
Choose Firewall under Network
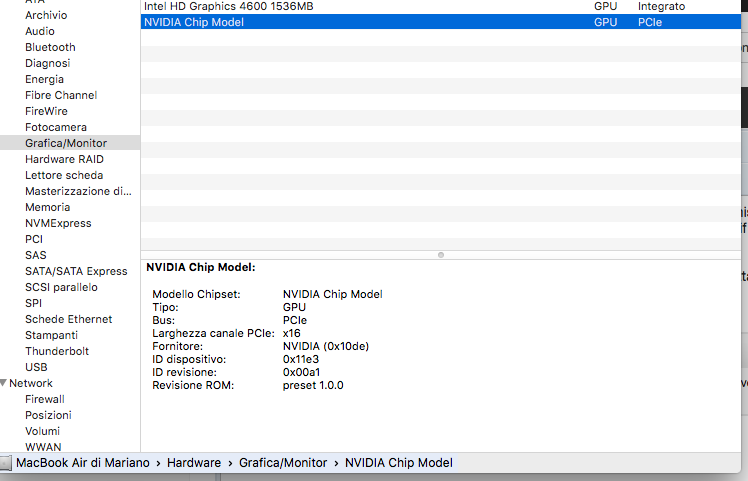(x=44, y=399)
